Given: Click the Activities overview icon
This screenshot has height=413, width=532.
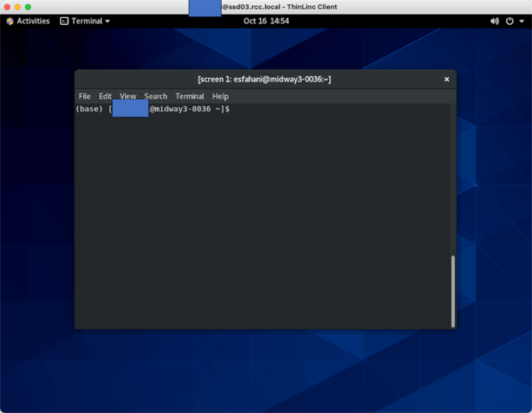Looking at the screenshot, I should (10, 20).
